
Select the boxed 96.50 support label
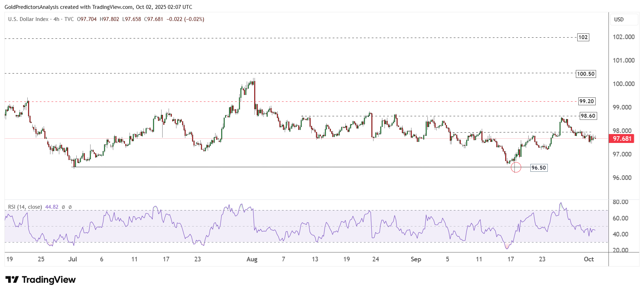(539, 168)
